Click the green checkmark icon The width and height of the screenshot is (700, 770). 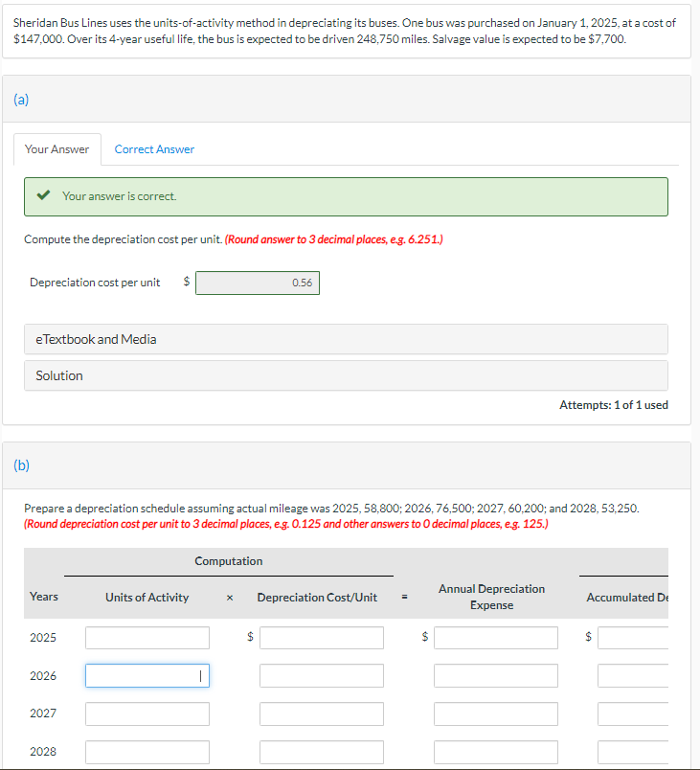(x=43, y=195)
